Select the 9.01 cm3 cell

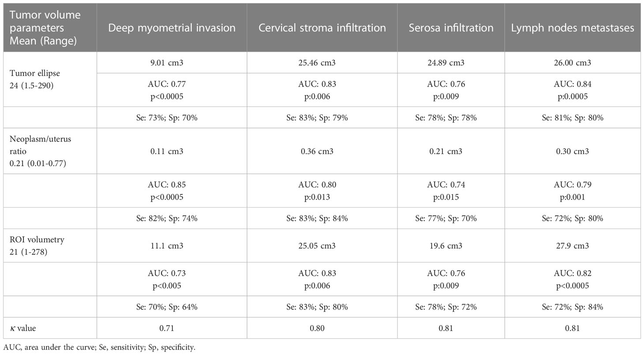tap(172, 63)
